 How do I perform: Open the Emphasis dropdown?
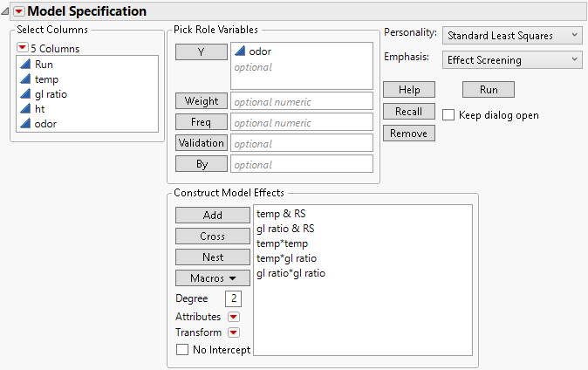coord(511,60)
